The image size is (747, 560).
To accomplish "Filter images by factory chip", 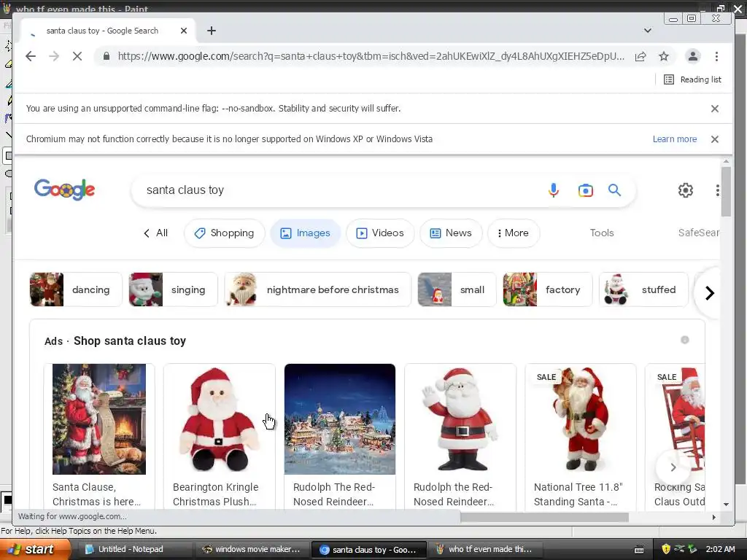I will pyautogui.click(x=547, y=289).
